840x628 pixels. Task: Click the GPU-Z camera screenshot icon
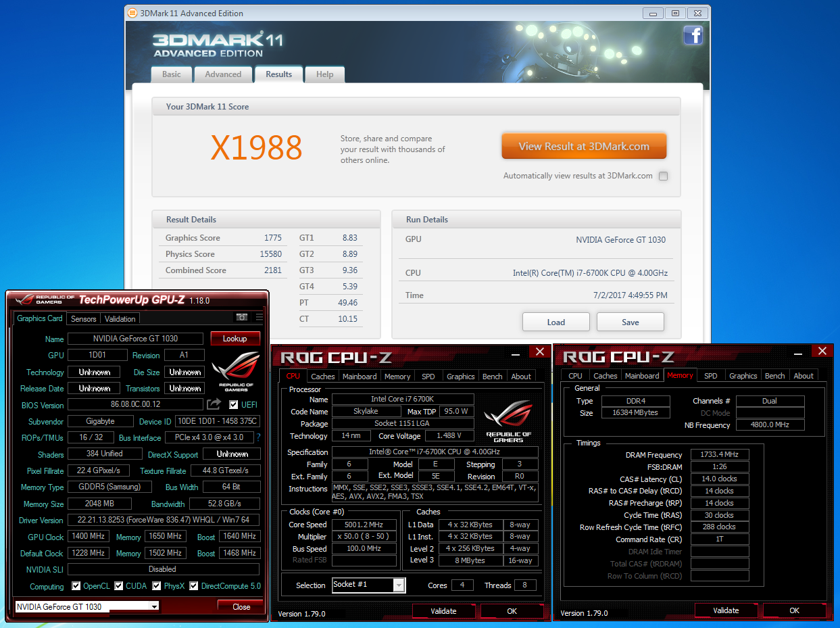tap(242, 317)
